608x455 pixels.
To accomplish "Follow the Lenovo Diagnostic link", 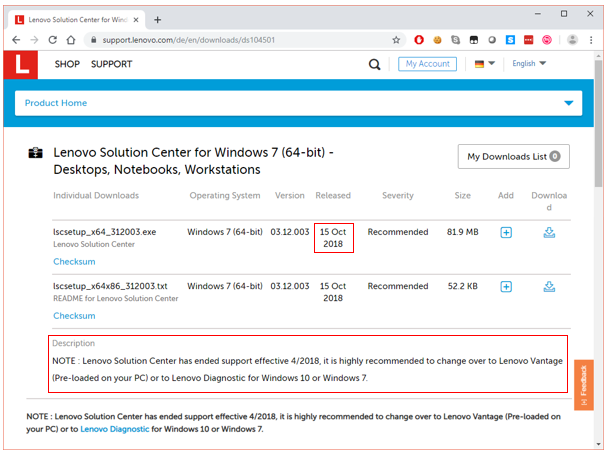I will click(113, 428).
